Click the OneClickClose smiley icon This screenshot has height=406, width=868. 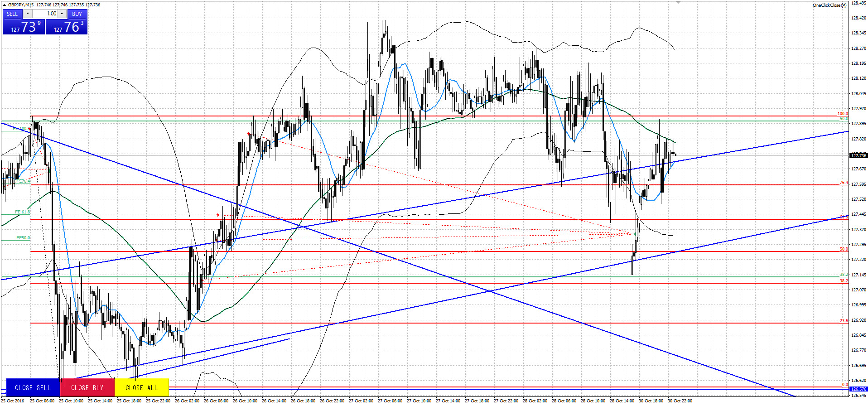tap(844, 5)
